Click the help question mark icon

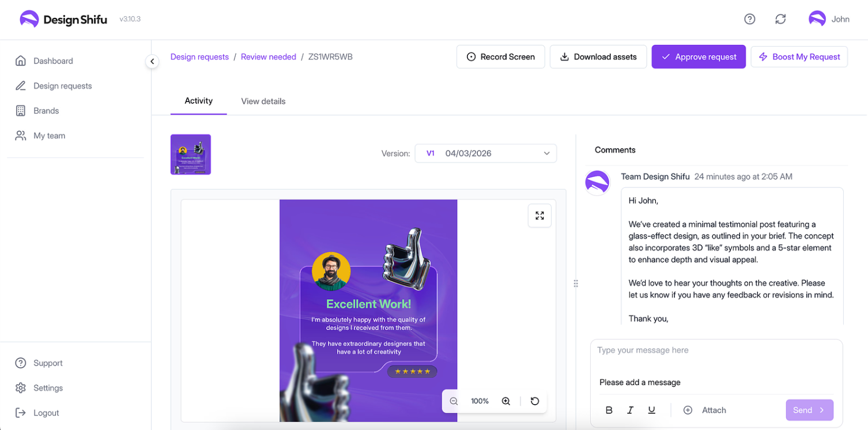point(749,18)
